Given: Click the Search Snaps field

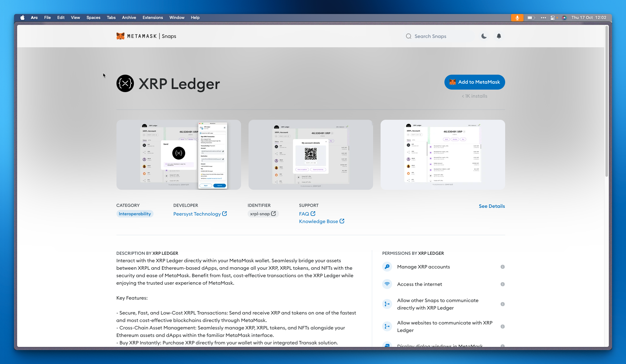Looking at the screenshot, I should 439,36.
